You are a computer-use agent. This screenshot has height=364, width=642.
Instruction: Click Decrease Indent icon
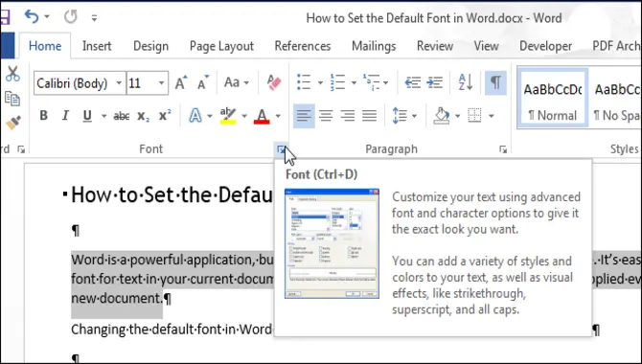tap(413, 82)
